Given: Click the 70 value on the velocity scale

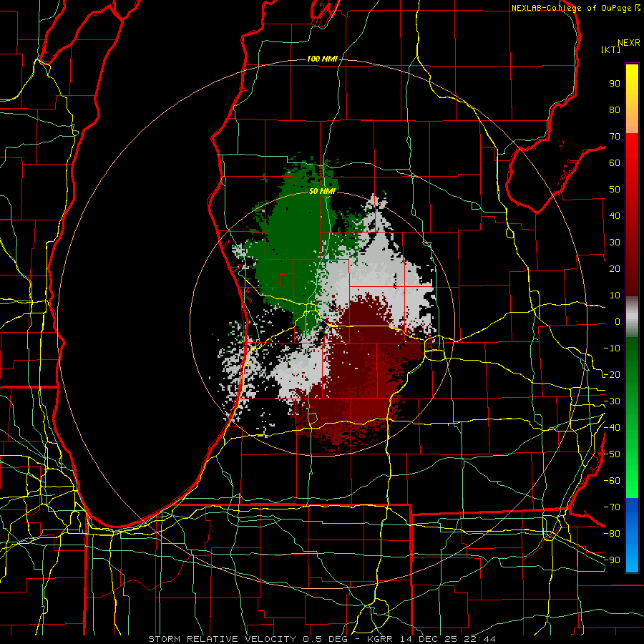Looking at the screenshot, I should (x=615, y=137).
